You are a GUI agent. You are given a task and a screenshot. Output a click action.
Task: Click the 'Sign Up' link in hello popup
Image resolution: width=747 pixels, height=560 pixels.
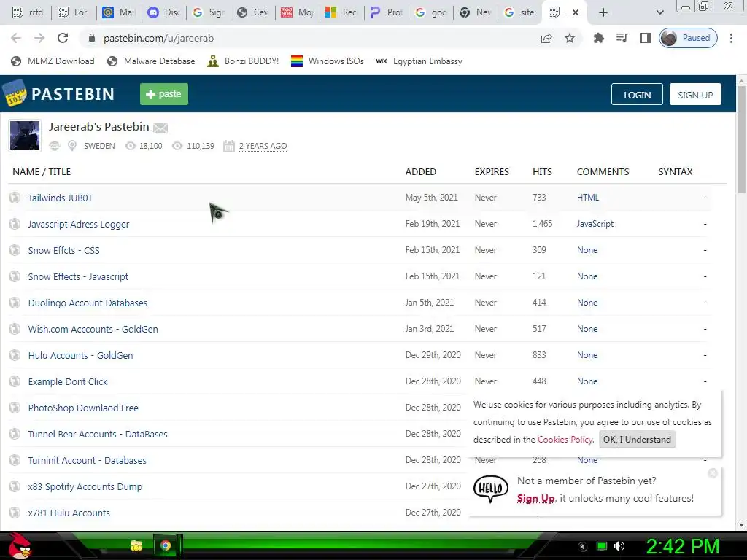[x=536, y=498]
